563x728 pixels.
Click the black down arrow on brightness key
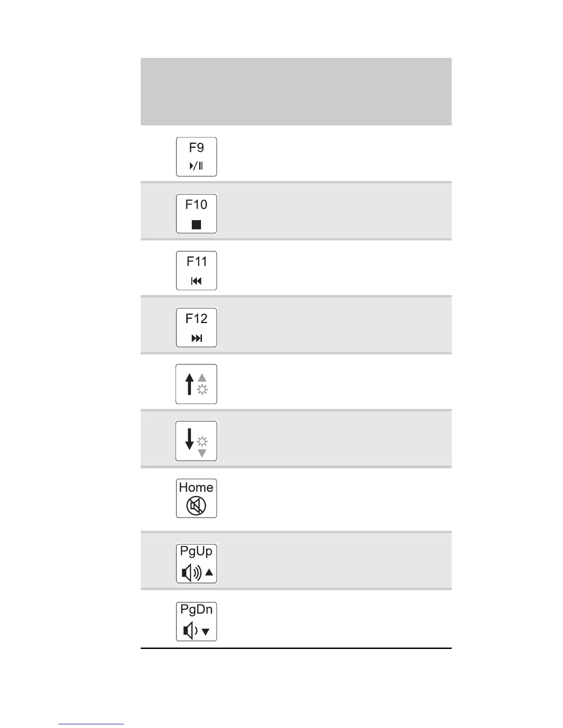coord(189,439)
